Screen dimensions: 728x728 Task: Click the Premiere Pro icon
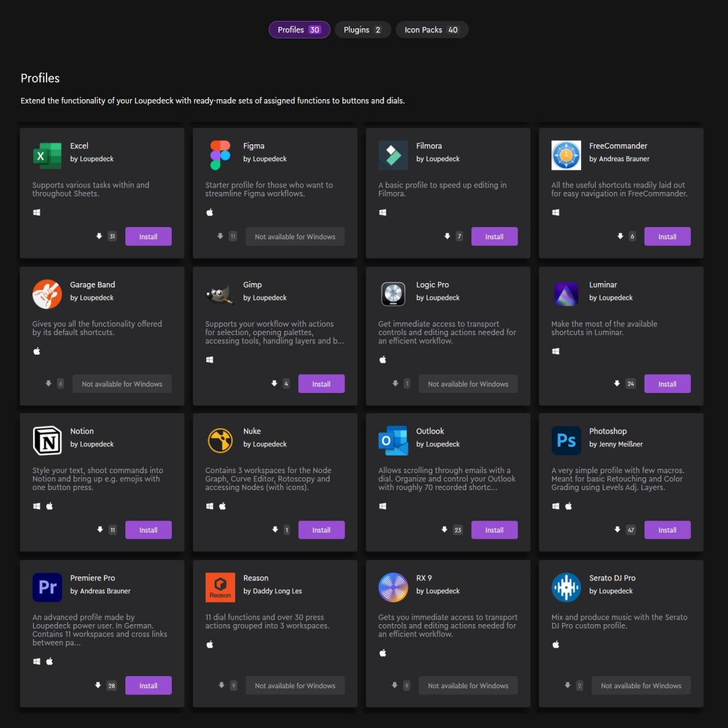tap(47, 588)
